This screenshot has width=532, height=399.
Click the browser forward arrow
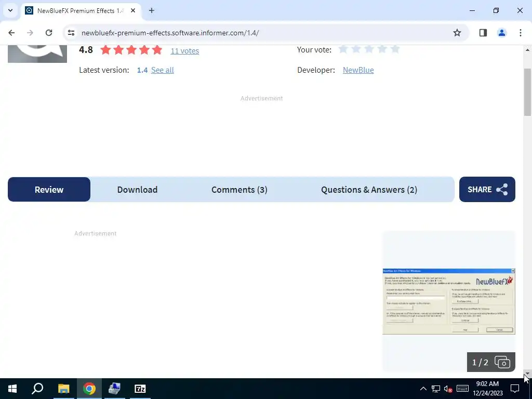[x=30, y=33]
